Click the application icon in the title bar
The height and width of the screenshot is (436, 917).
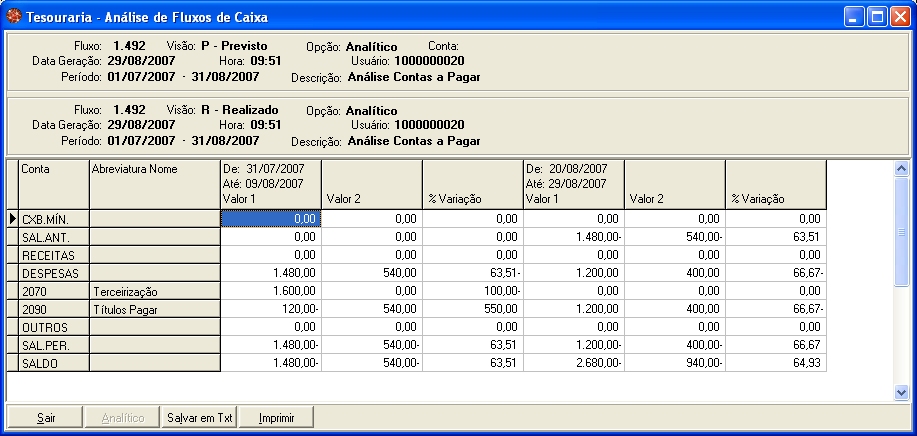pyautogui.click(x=14, y=16)
